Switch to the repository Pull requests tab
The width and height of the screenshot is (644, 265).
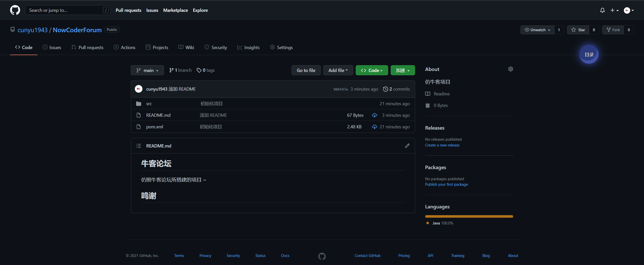tap(87, 47)
